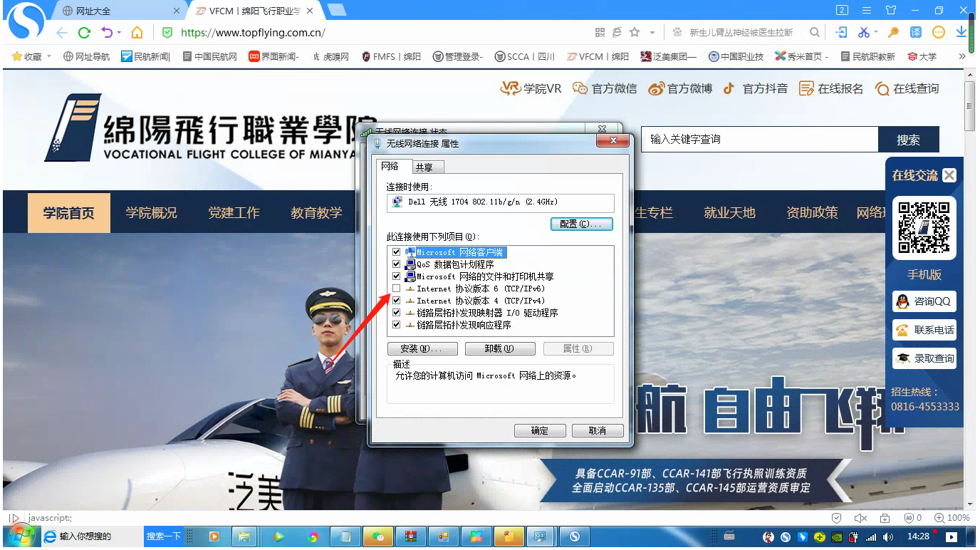
Task: Click the browser refresh icon
Action: pos(84,33)
